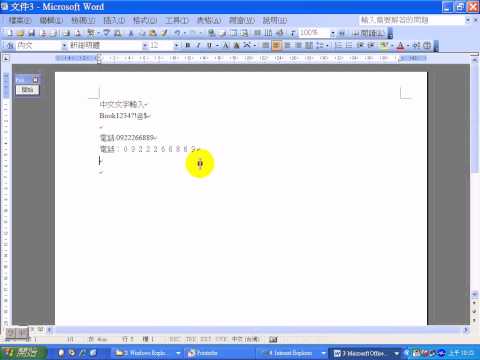Click the Cut scissors icon

[131, 33]
